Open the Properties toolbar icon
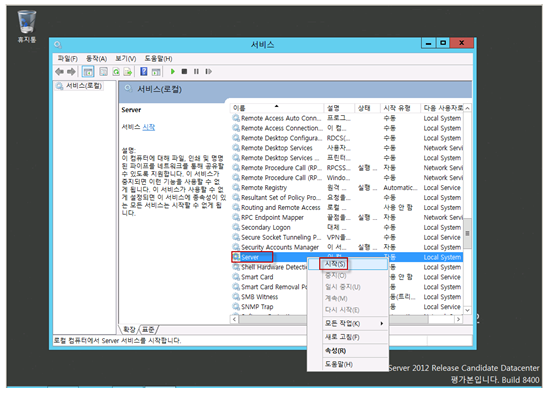 pyautogui.click(x=104, y=72)
